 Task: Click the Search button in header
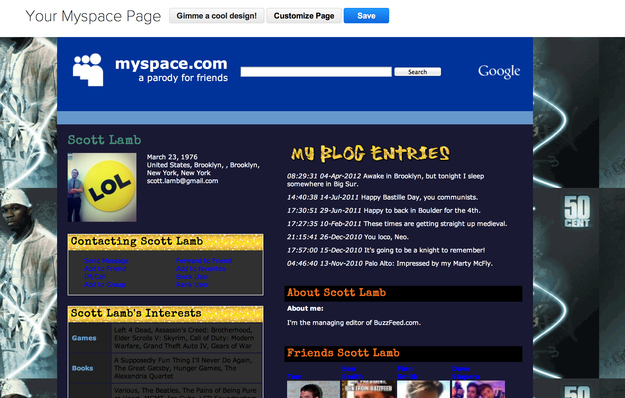tap(417, 72)
